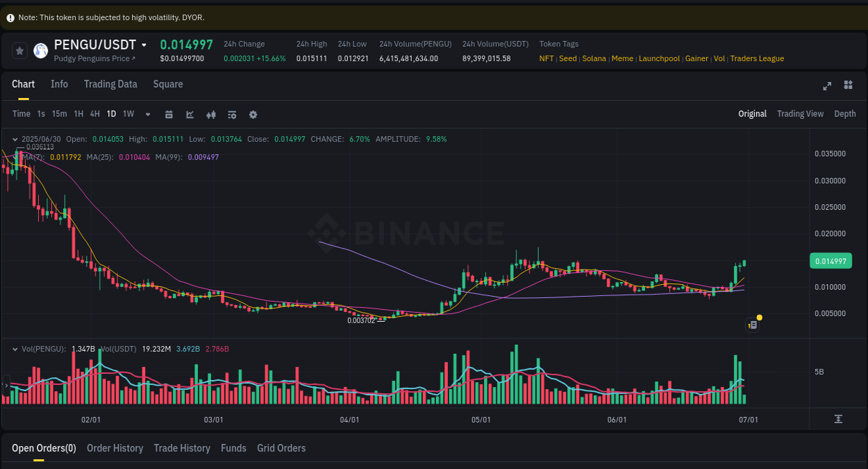This screenshot has width=868, height=469.
Task: Click the news note icon on the chart
Action: tap(751, 324)
